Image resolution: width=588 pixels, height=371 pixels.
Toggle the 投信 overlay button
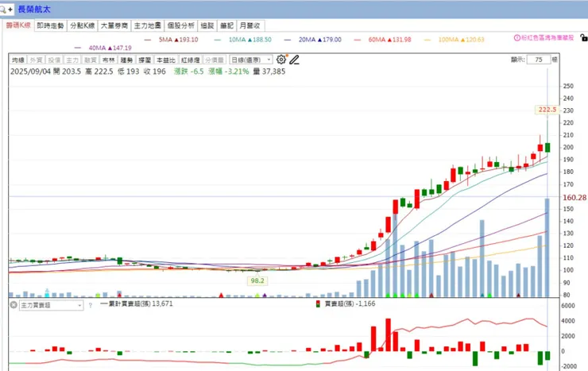pos(54,60)
